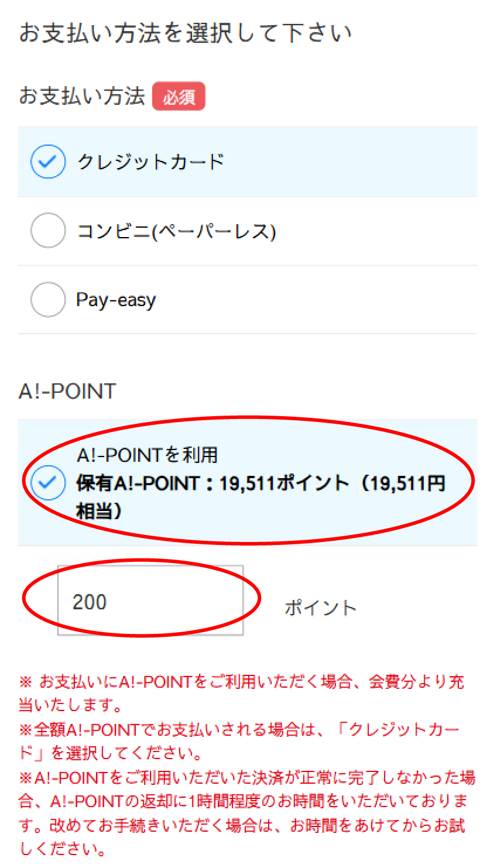Click the お支払い方法 field label
Screen dimensions: 497x868
(82, 96)
